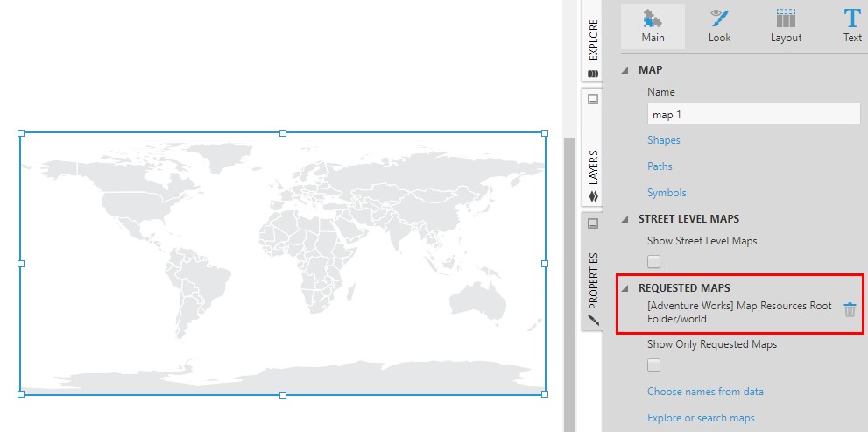Screen dimensions: 868x432
Task: Collapse the MAP section
Action: click(x=625, y=70)
